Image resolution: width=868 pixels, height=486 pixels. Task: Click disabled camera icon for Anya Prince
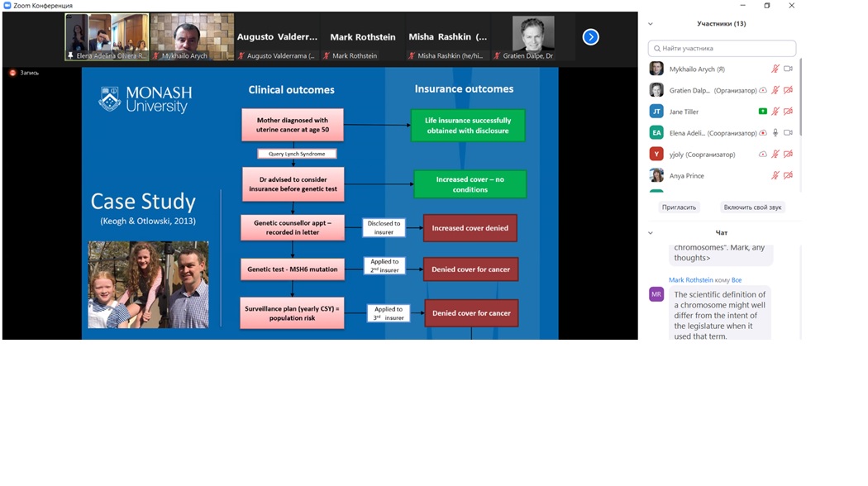point(789,175)
